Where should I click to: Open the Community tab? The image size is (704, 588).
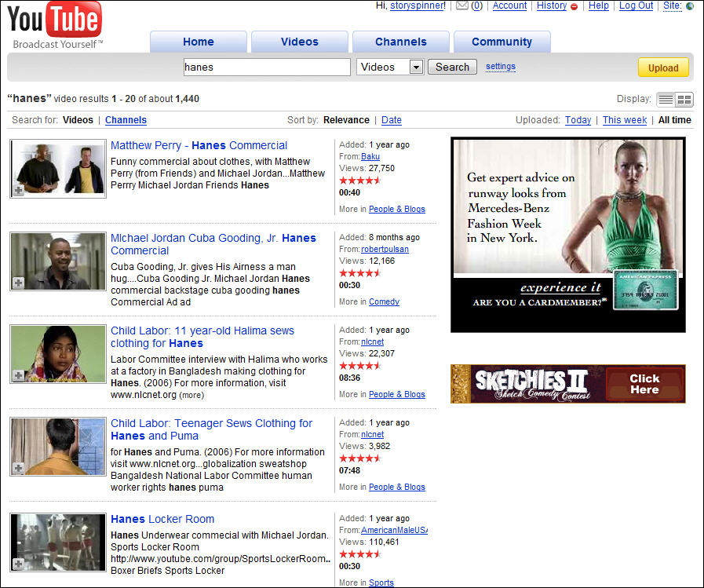[502, 42]
